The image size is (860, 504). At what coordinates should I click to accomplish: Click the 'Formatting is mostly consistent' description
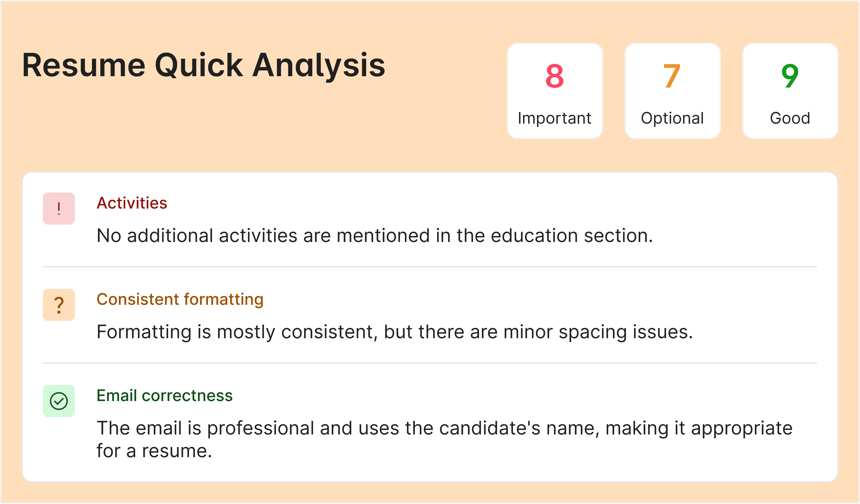tap(395, 332)
